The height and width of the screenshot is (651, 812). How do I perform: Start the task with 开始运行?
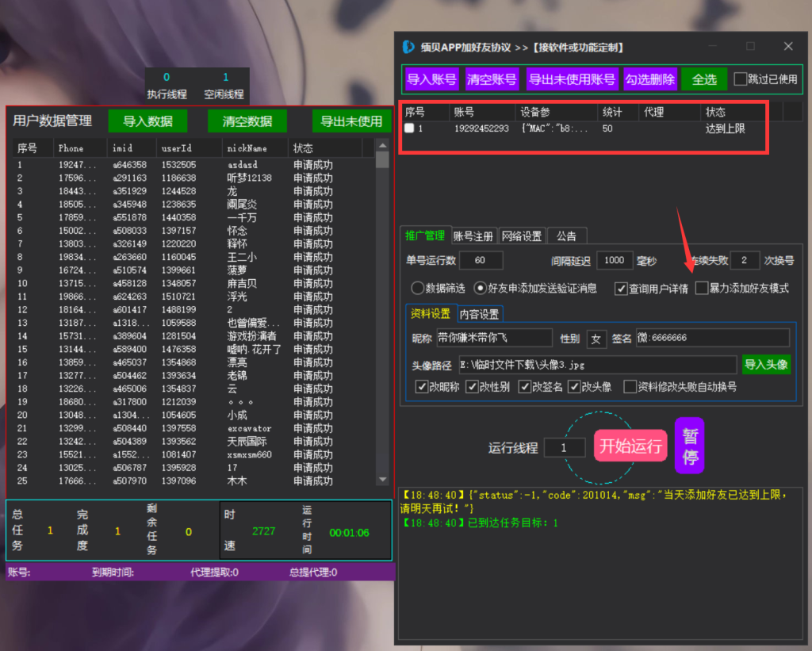pos(630,446)
